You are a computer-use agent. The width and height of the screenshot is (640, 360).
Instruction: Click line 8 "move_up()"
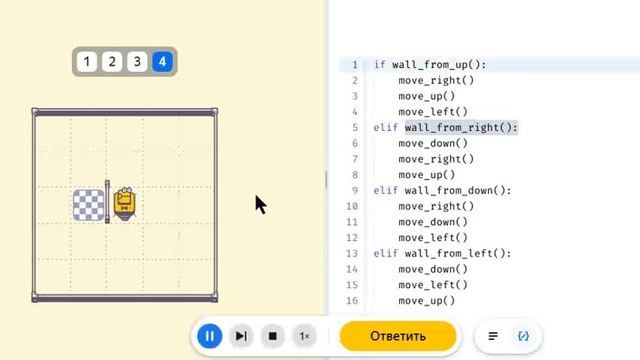click(x=427, y=175)
